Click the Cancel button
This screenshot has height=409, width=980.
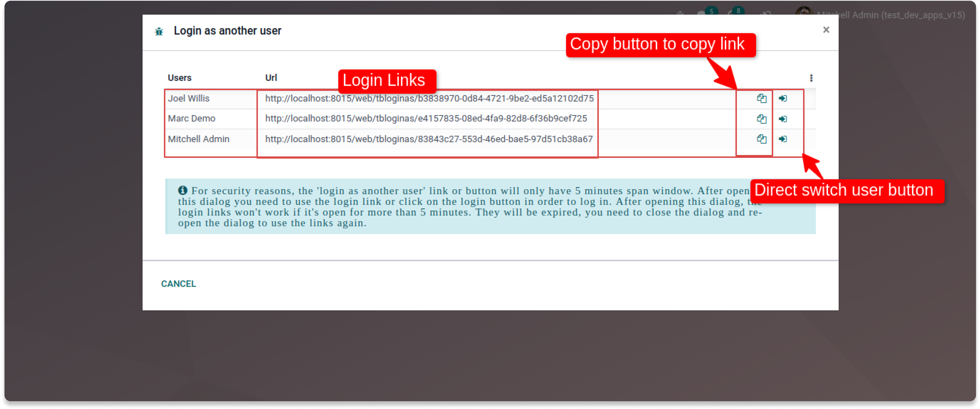(178, 284)
